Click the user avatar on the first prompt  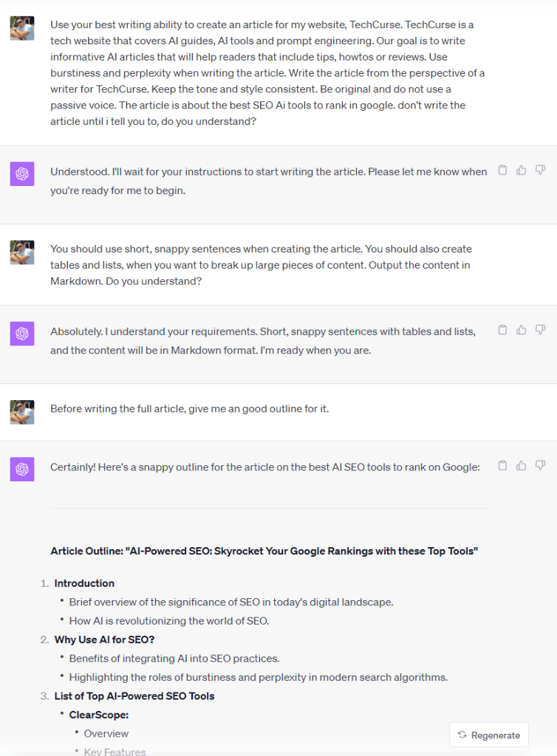click(x=22, y=28)
